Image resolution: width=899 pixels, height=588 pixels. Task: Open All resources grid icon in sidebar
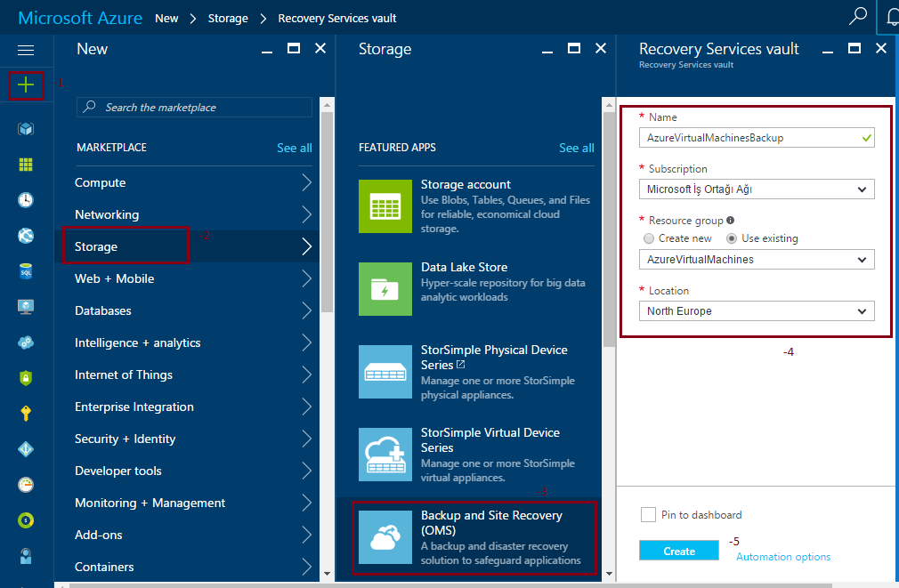point(26,165)
